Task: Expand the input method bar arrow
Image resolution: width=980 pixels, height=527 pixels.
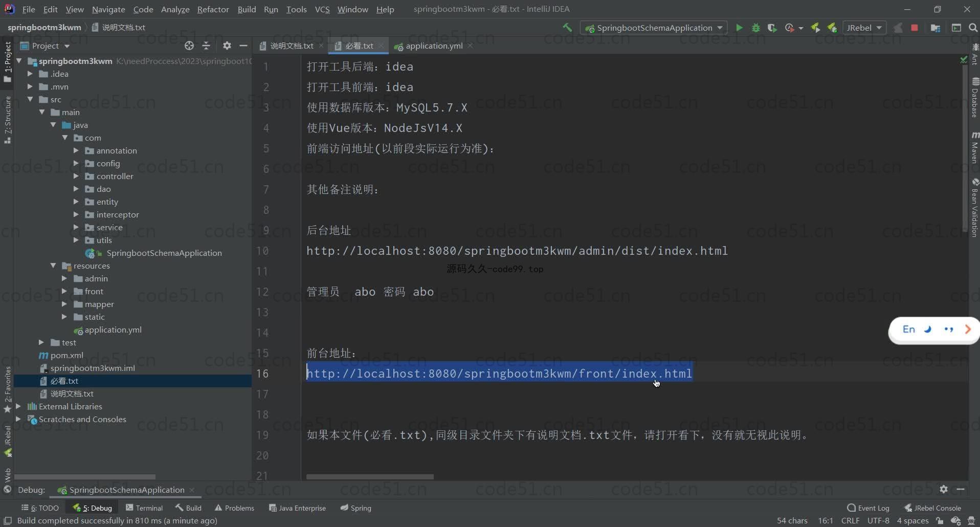Action: tap(968, 330)
